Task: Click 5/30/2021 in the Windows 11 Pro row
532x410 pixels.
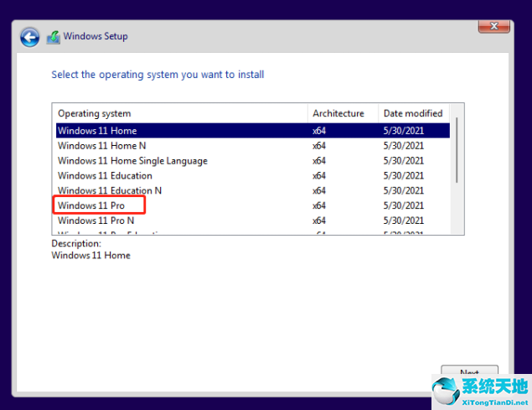Action: 404,205
